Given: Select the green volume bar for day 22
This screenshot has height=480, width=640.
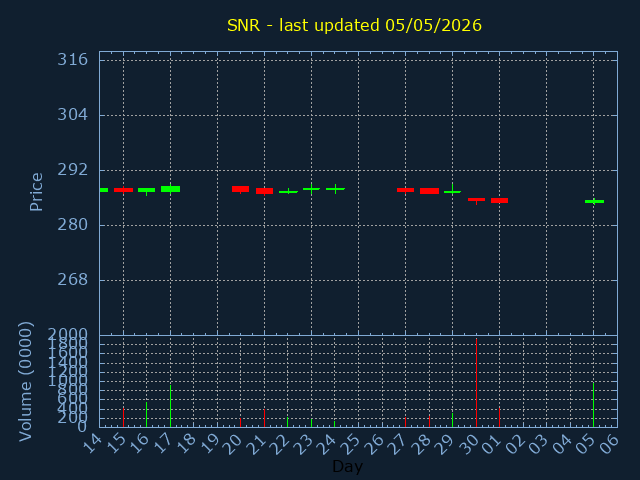Looking at the screenshot, I should [288, 422].
